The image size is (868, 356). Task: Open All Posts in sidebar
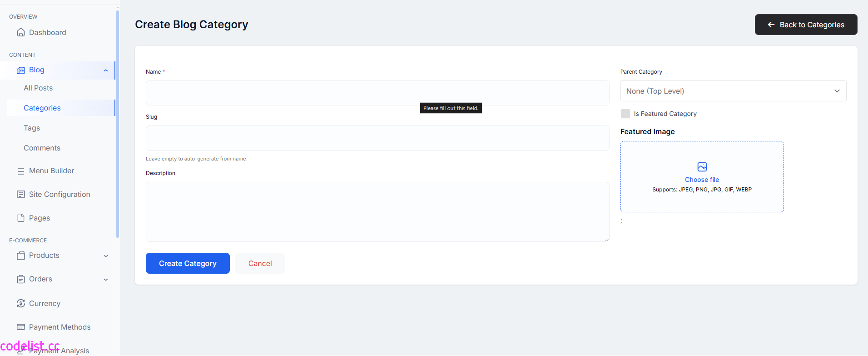[x=38, y=88]
